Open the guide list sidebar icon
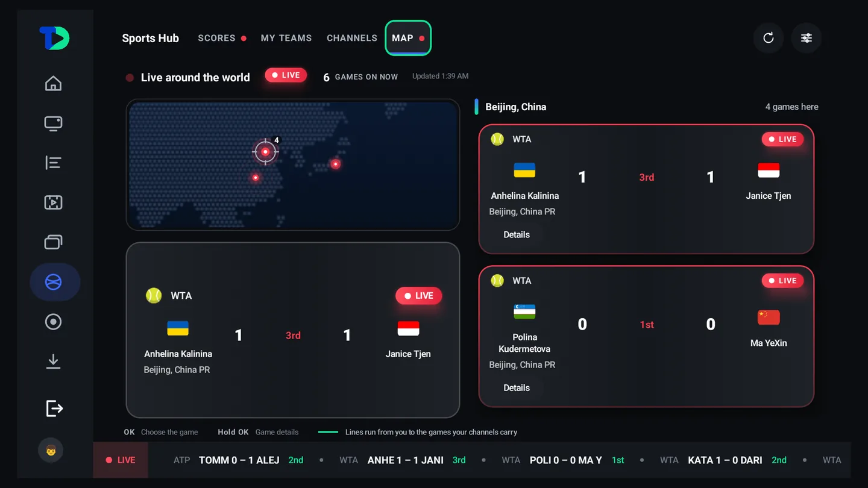 (54, 163)
